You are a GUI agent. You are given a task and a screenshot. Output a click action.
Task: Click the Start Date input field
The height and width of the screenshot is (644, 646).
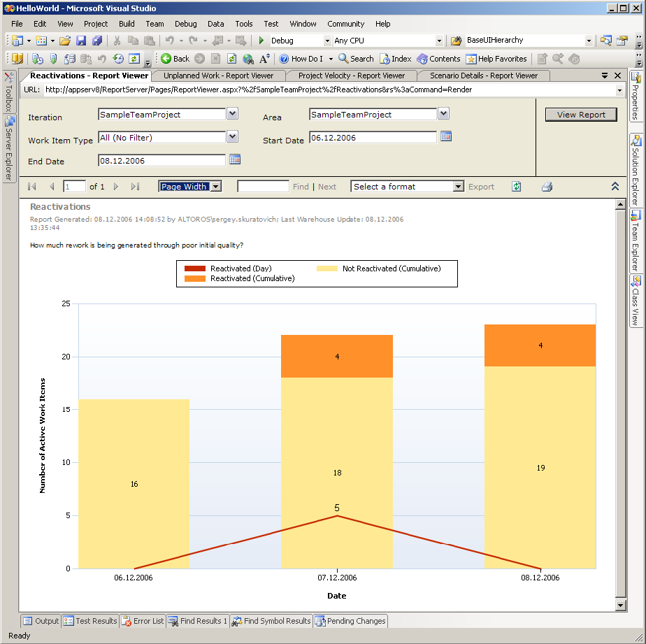[373, 137]
